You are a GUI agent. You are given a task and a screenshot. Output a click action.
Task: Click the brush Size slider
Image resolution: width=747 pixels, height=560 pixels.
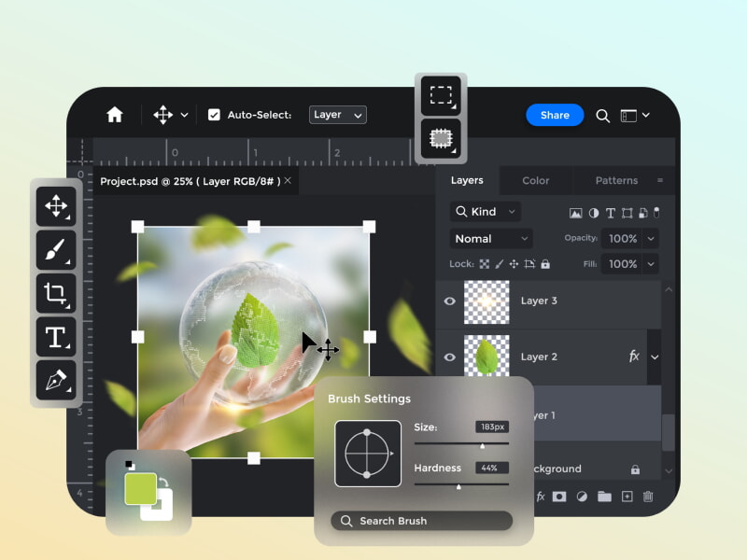tap(461, 443)
